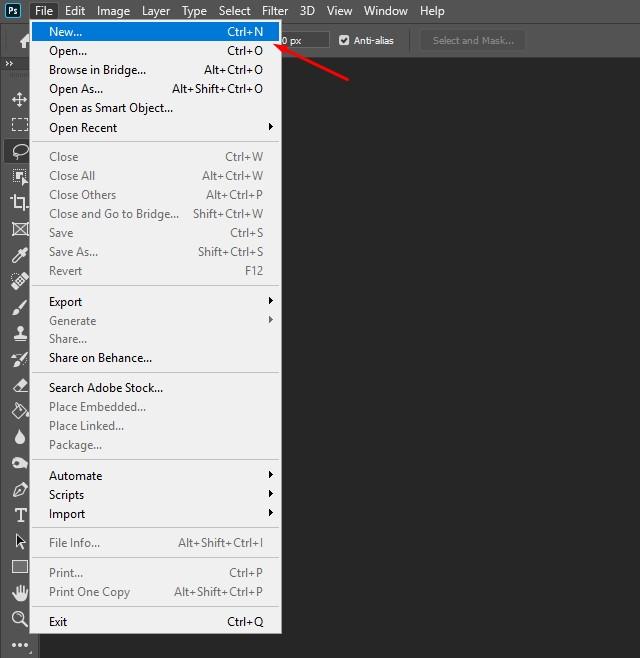The height and width of the screenshot is (658, 640).
Task: Select the History Brush tool
Action: pyautogui.click(x=19, y=360)
